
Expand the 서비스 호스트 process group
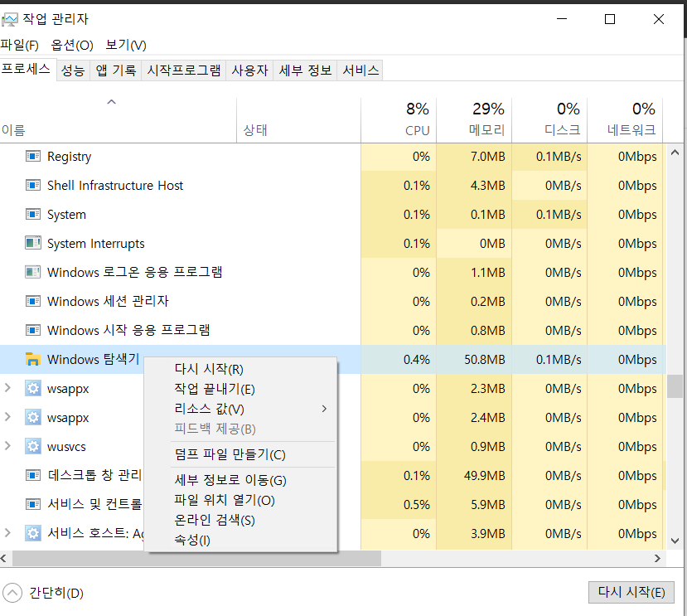(7, 533)
